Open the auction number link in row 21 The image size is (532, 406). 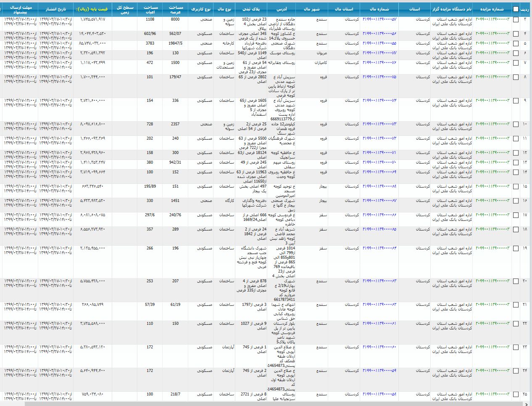pyautogui.click(x=492, y=305)
